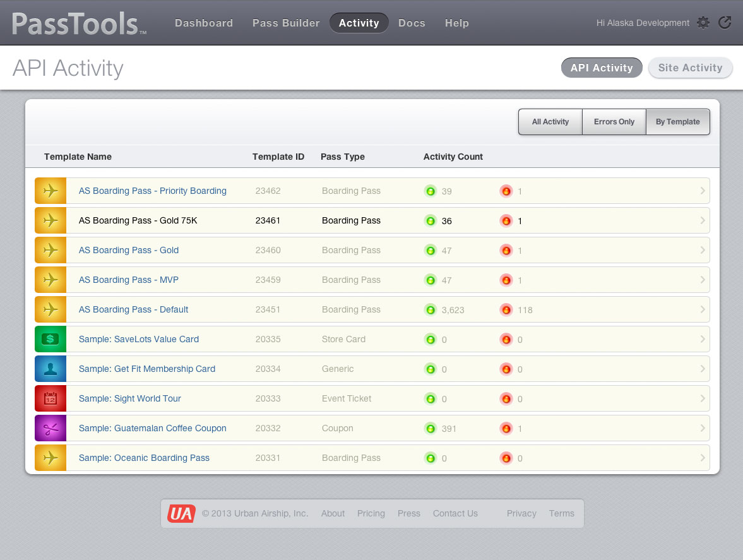Click the purple scissors coffee coupon icon
The width and height of the screenshot is (743, 560).
[x=51, y=428]
